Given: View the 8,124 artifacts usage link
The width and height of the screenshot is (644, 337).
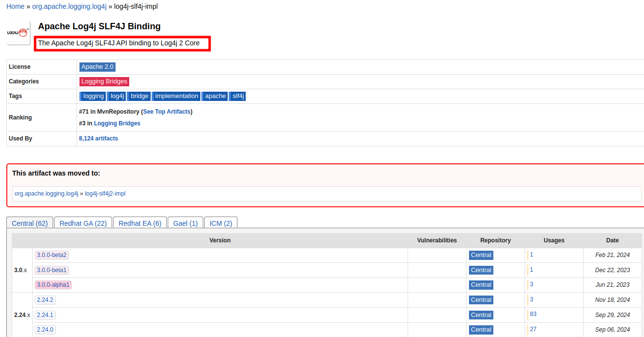Looking at the screenshot, I should point(98,139).
